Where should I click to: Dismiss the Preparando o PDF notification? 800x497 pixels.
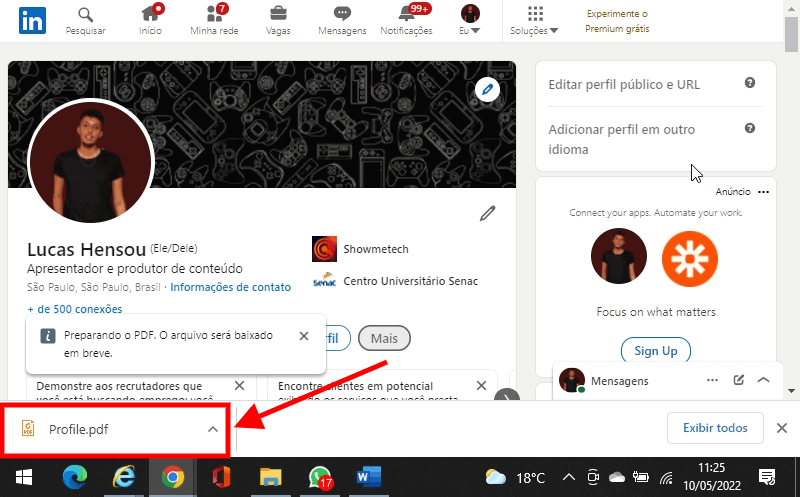(x=304, y=336)
